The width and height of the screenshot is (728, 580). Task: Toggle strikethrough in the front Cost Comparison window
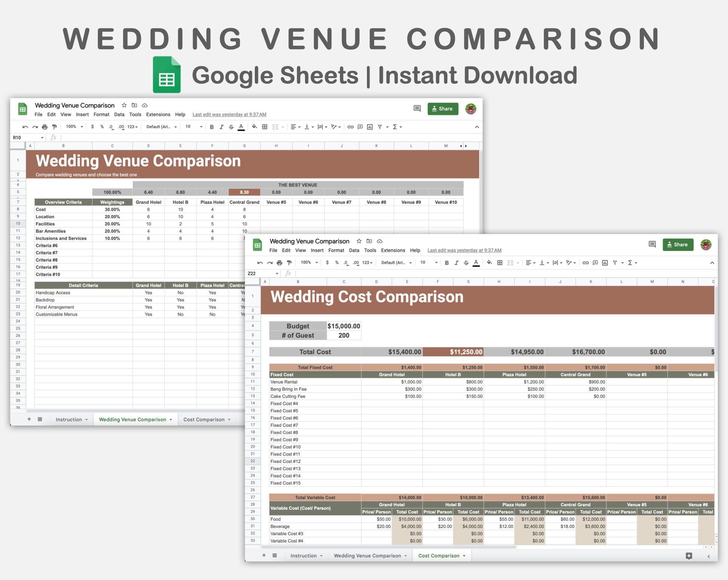point(466,263)
